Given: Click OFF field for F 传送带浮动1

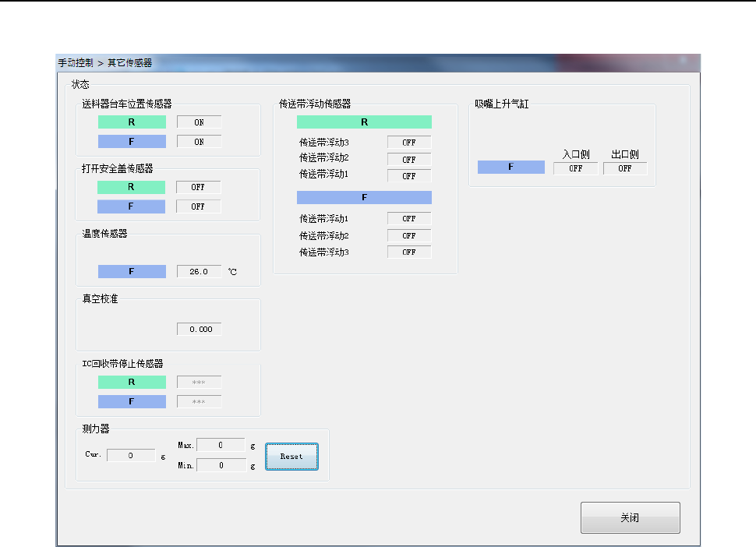Looking at the screenshot, I should coord(409,218).
